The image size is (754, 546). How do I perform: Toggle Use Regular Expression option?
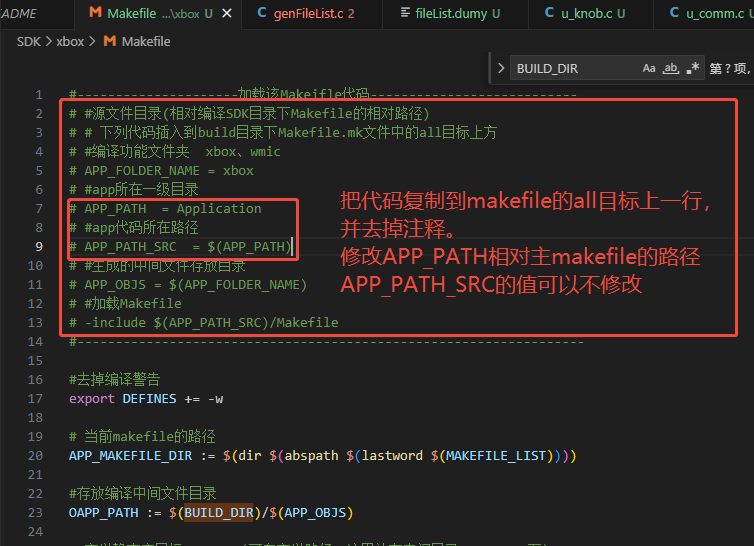click(x=692, y=68)
